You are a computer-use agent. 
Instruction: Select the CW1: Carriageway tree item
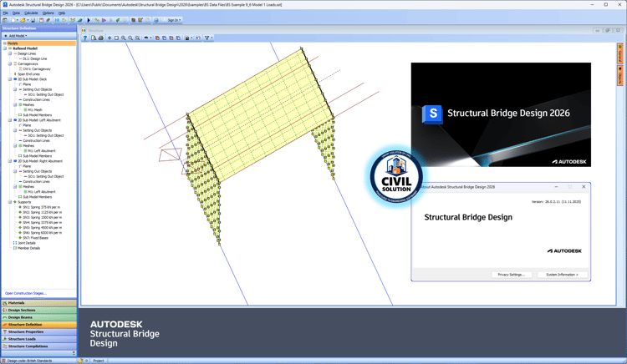[37, 69]
